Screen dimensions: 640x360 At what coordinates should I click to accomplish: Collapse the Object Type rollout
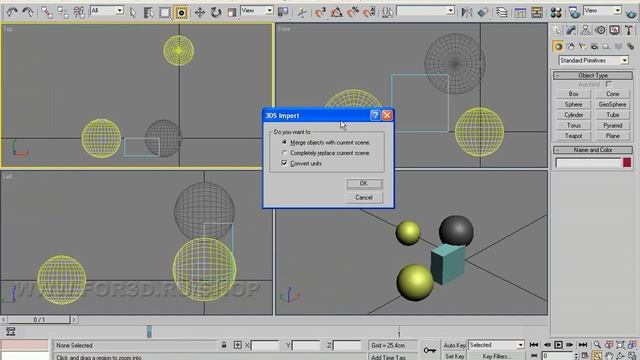[593, 76]
